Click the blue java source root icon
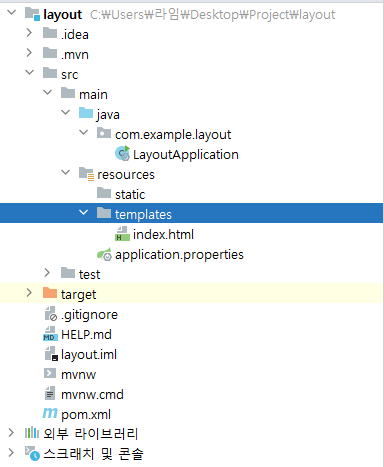 (x=86, y=113)
